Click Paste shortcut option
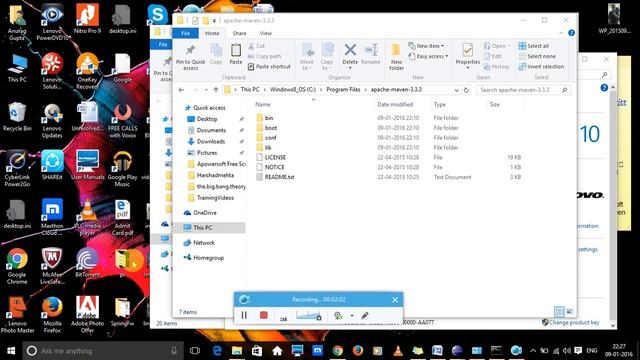 click(269, 67)
